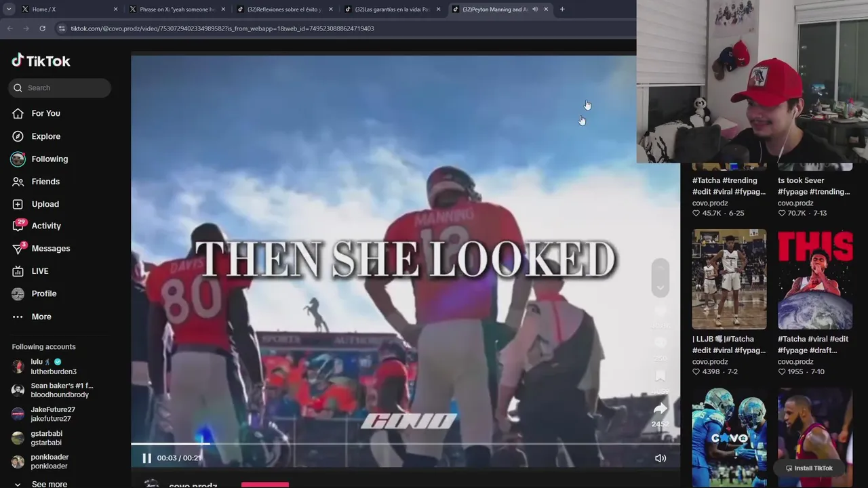Close the Home / X tab

tap(115, 9)
